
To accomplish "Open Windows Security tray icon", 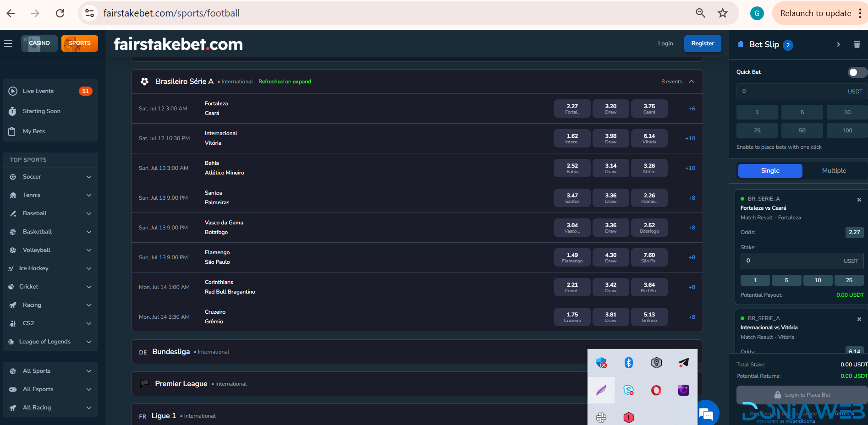I will coord(601,363).
